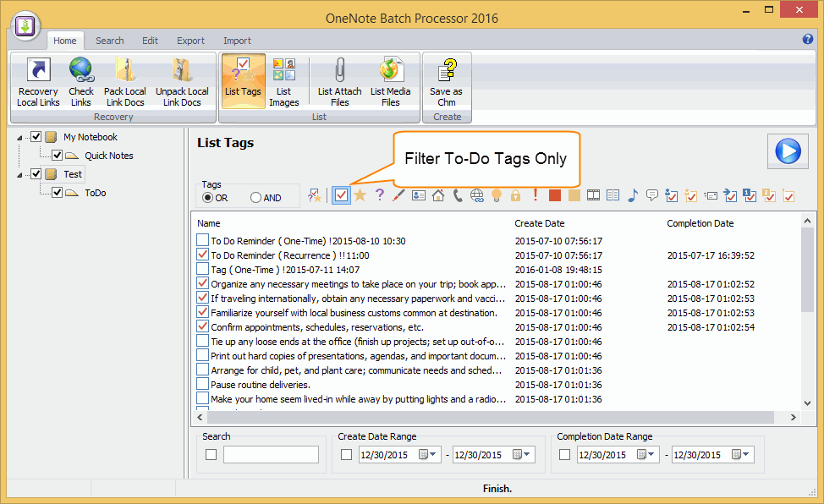The height and width of the screenshot is (504, 824).
Task: Toggle the To-Do checkbox tag filter
Action: [x=341, y=195]
